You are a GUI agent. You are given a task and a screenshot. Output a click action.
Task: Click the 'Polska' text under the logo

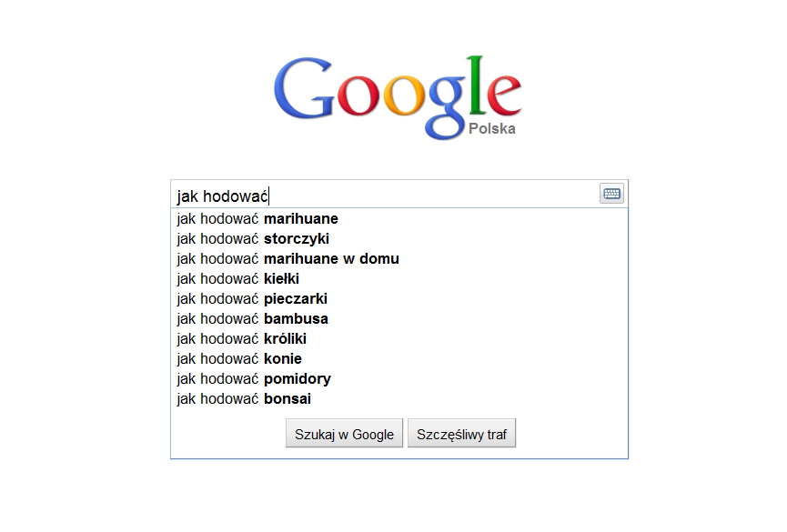tap(492, 129)
